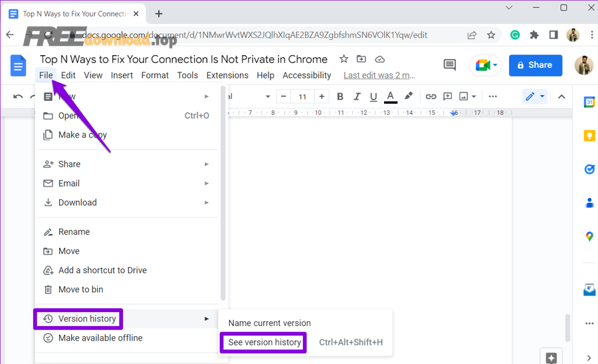Select Move in File menu
The width and height of the screenshot is (598, 364).
click(128, 251)
